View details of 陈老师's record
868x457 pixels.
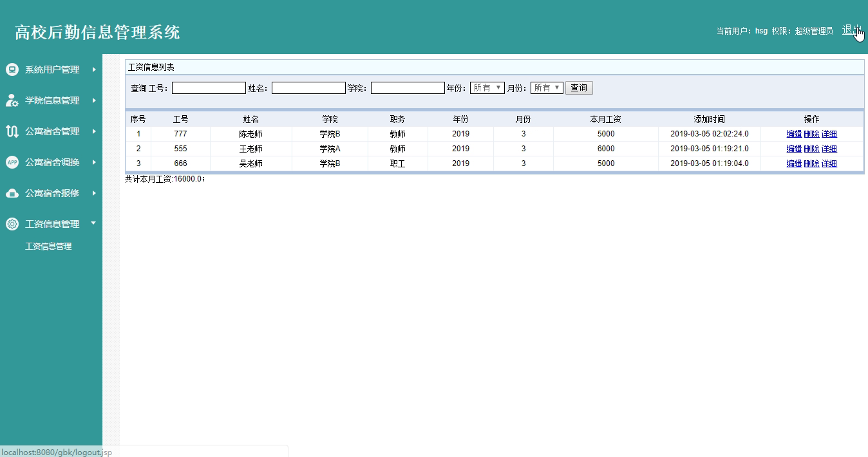point(829,134)
